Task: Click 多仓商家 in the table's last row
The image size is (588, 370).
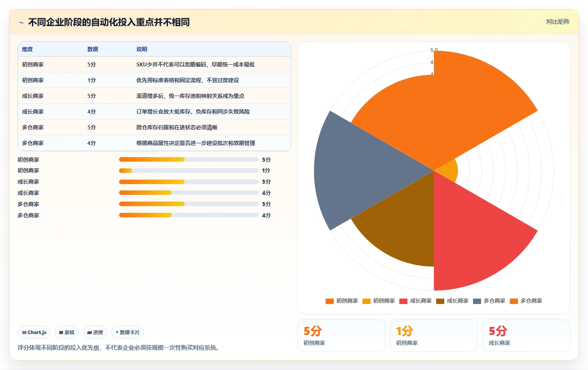Action: click(x=33, y=143)
